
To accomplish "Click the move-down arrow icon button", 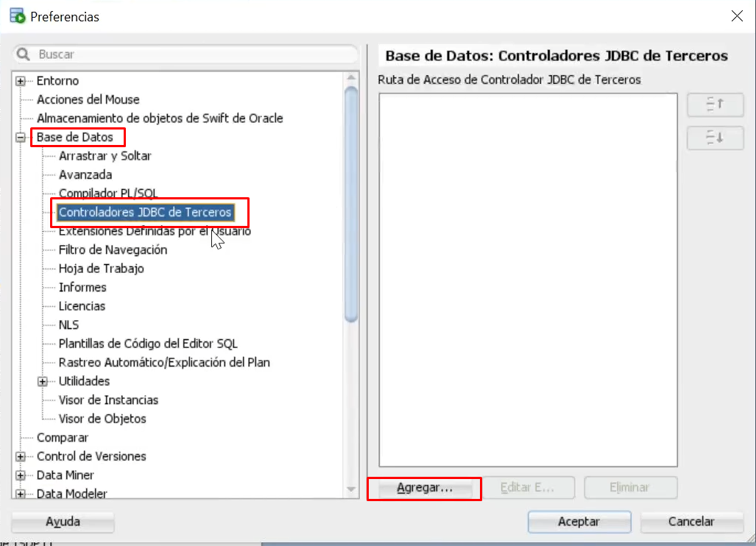I will tap(715, 138).
